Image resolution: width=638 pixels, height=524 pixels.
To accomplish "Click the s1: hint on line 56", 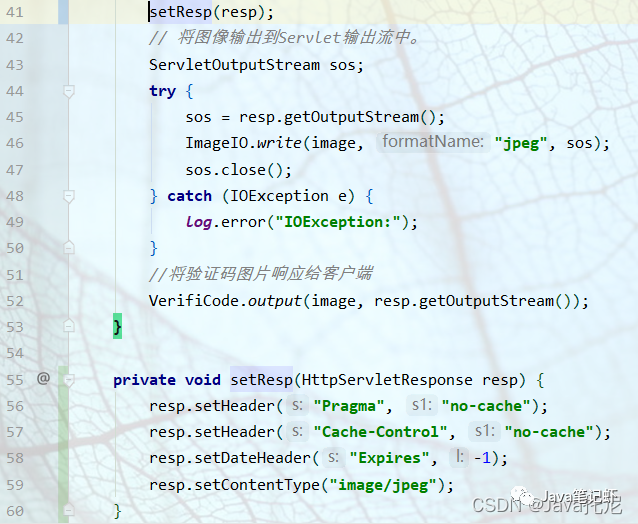I will [x=422, y=405].
